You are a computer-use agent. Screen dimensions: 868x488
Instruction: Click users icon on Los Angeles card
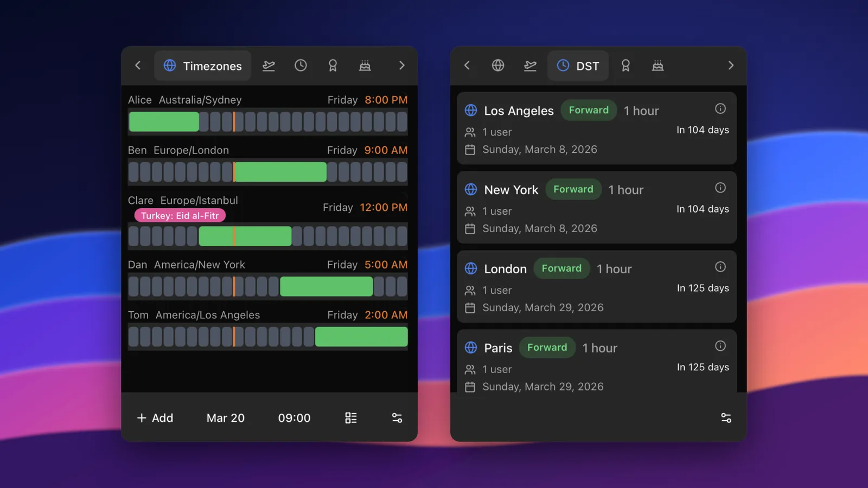pos(470,132)
